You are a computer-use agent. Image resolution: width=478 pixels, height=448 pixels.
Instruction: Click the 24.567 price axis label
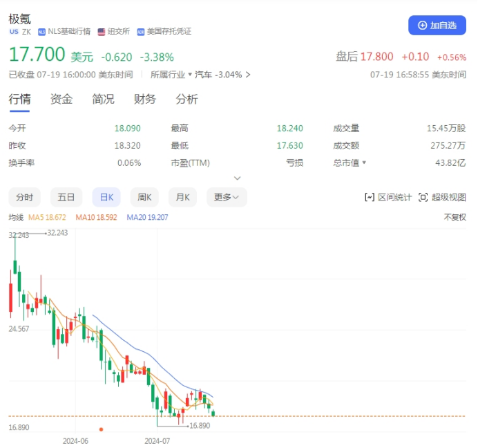click(19, 328)
